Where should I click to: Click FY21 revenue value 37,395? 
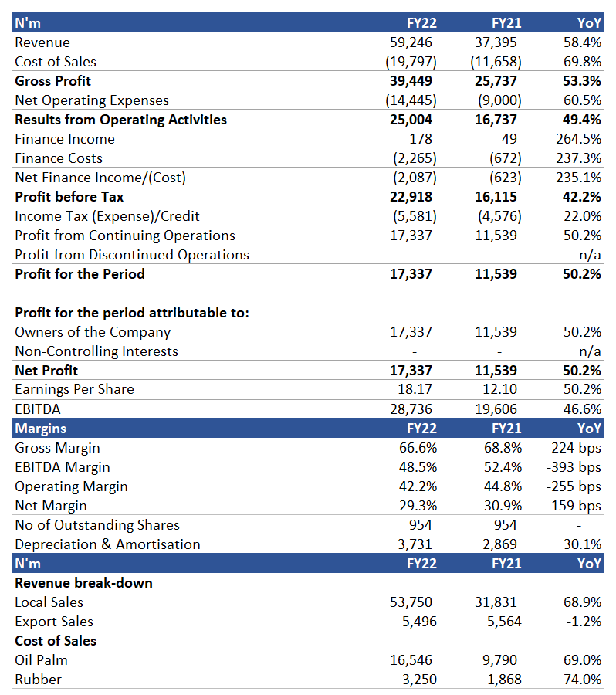click(496, 42)
